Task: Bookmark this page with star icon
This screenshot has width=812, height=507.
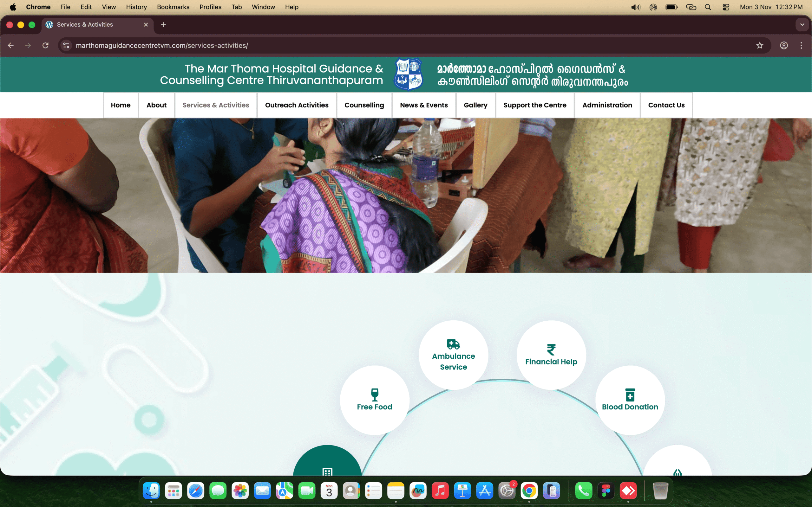Action: (760, 45)
